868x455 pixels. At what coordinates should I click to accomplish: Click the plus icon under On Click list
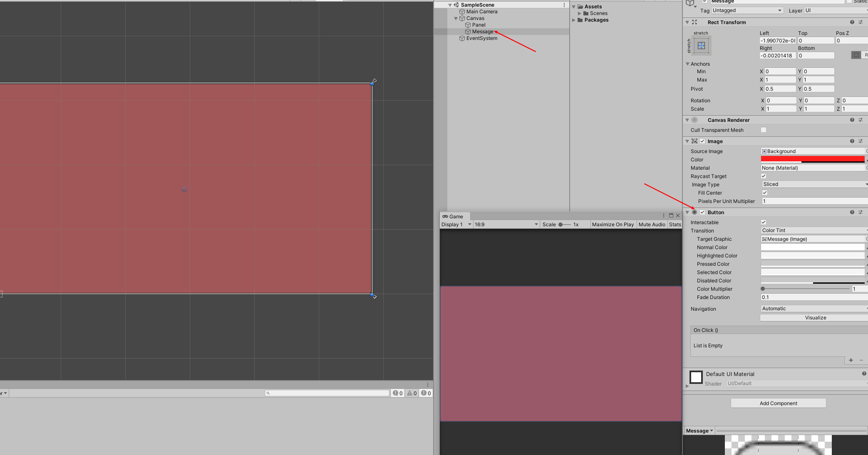click(x=851, y=360)
